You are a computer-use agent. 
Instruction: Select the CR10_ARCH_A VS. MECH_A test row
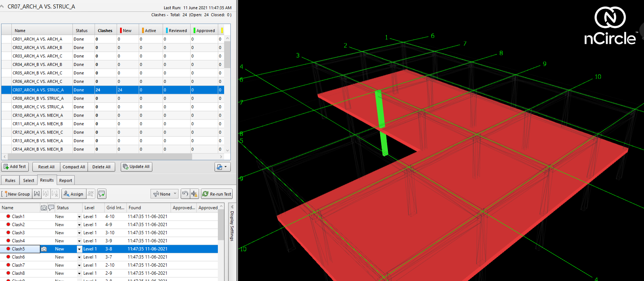tap(38, 115)
